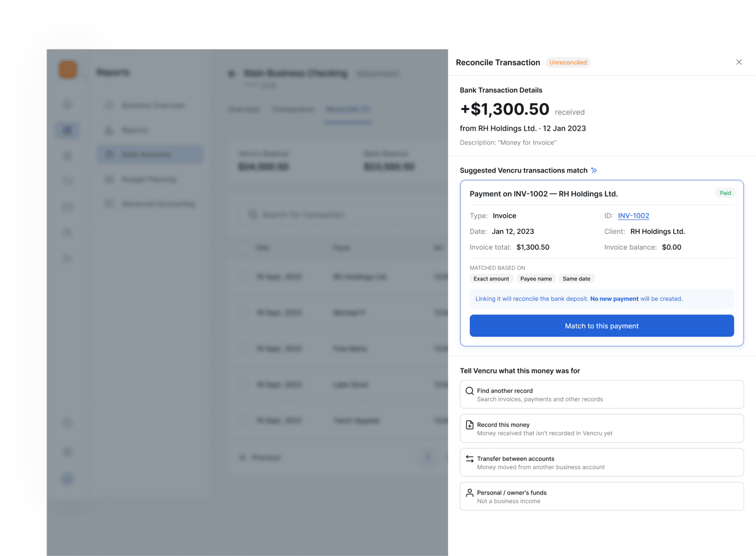Switch to the blurred Transactions tab
Viewport: 756px width, 556px height.
coord(293,109)
